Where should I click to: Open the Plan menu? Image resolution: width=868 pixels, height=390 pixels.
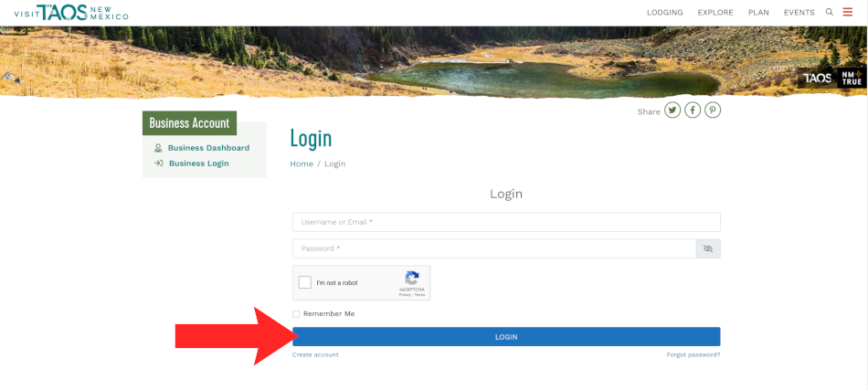tap(758, 12)
